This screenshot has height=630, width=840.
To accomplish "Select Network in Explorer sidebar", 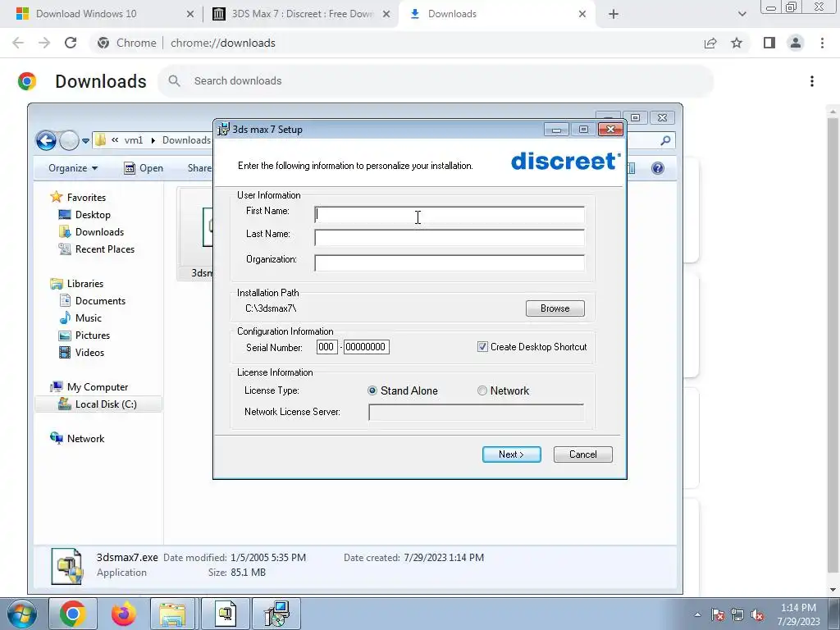I will [x=85, y=439].
